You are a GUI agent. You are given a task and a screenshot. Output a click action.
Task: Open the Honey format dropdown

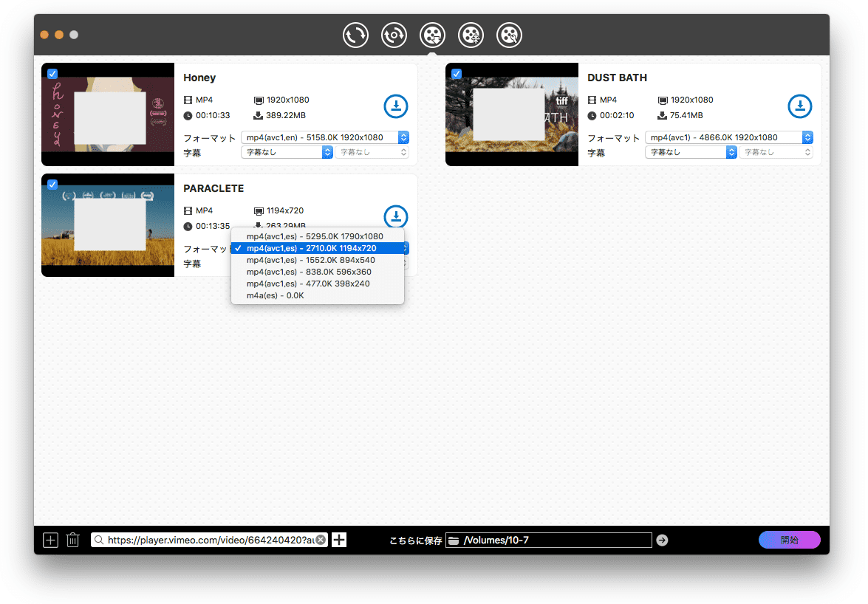point(325,137)
